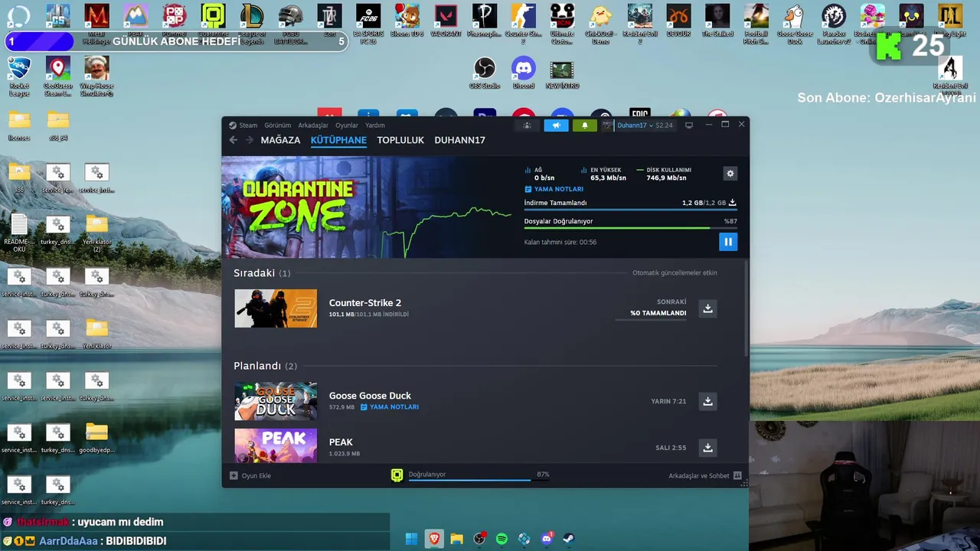This screenshot has width=980, height=551.
Task: Select Metal Hellsinger desktop shortcut
Action: (x=96, y=23)
